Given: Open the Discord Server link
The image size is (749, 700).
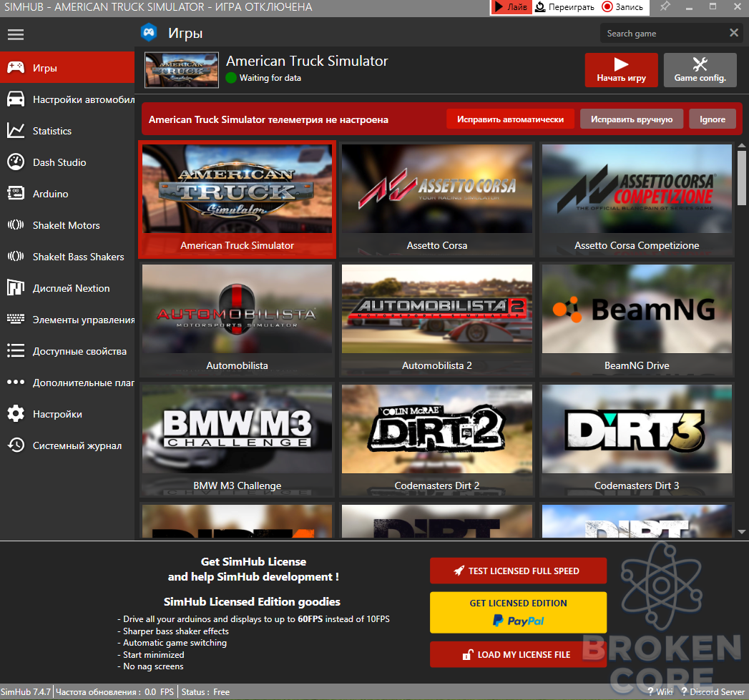Looking at the screenshot, I should coord(713,692).
